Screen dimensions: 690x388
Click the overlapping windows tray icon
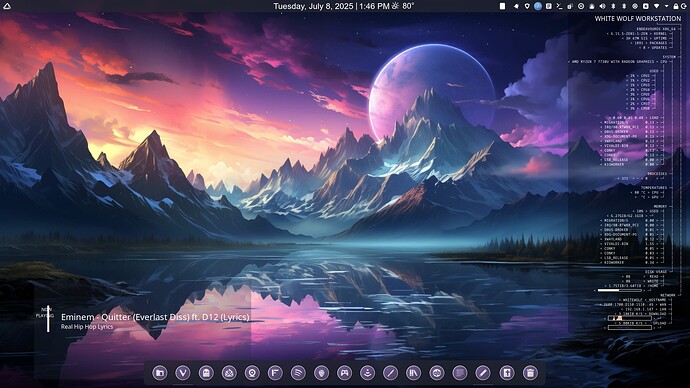pyautogui.click(x=570, y=6)
